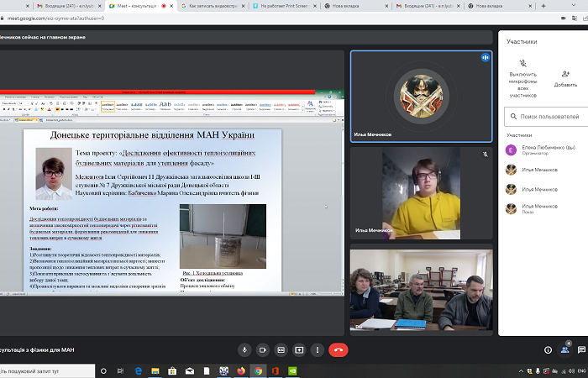The width and height of the screenshot is (588, 378).
Task: Open Firefox from Windows taskbar
Action: point(240,370)
